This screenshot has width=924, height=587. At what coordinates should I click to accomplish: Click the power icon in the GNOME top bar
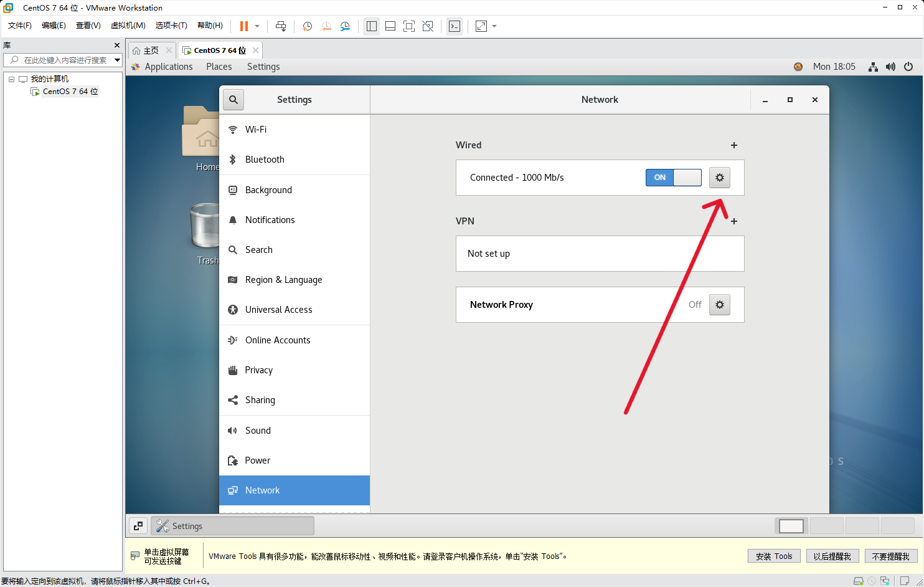click(x=908, y=67)
